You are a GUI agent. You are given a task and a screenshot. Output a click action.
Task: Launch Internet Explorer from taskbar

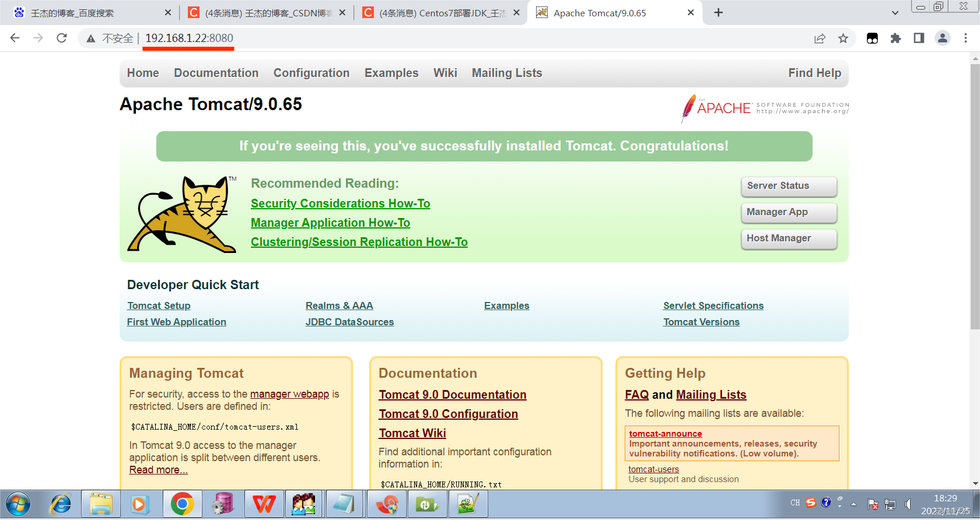click(x=61, y=504)
